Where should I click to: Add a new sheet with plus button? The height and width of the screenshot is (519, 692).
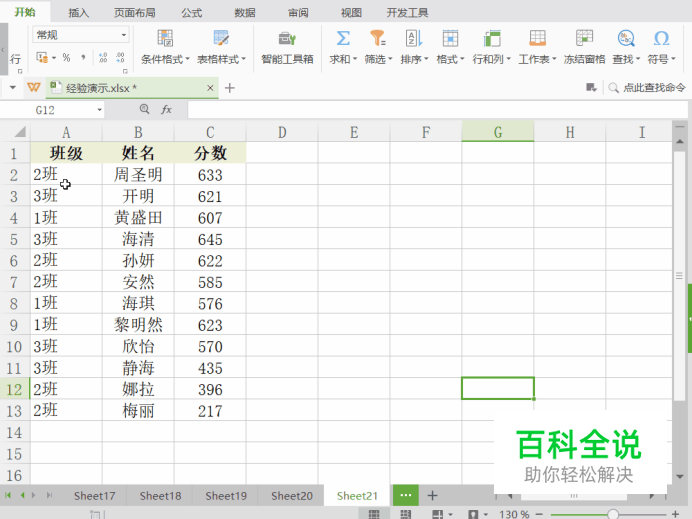coord(432,496)
